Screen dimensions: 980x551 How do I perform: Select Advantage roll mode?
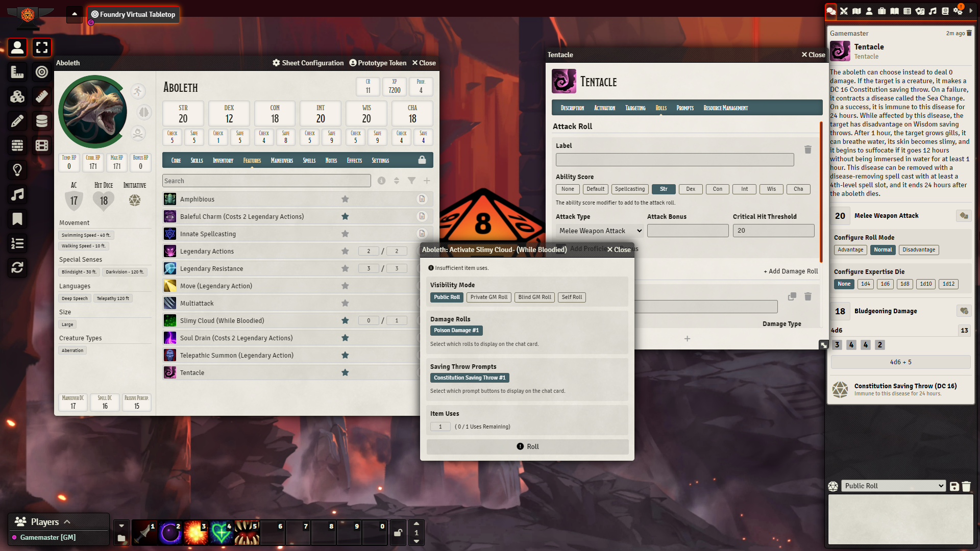pos(850,250)
